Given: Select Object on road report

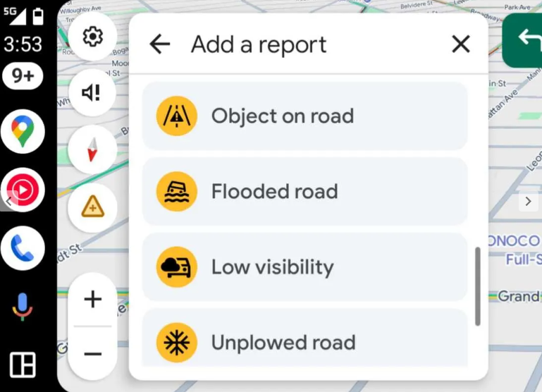Looking at the screenshot, I should point(304,116).
